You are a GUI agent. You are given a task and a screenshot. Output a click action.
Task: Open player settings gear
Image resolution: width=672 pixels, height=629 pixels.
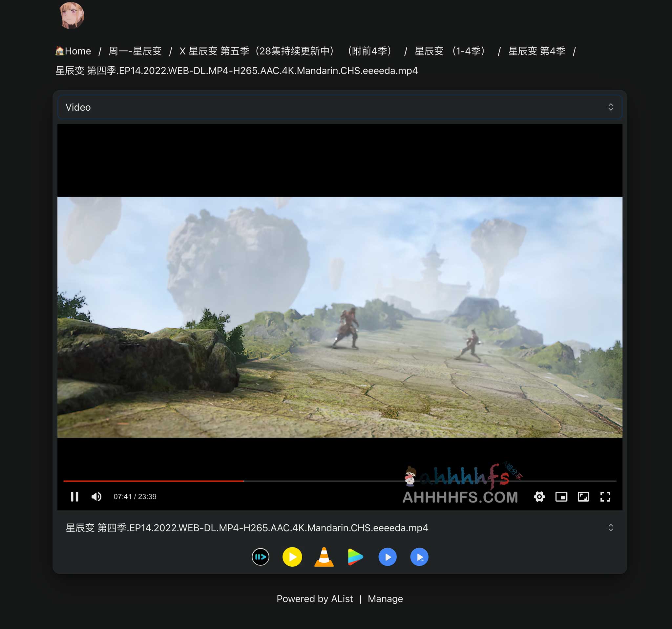click(539, 496)
